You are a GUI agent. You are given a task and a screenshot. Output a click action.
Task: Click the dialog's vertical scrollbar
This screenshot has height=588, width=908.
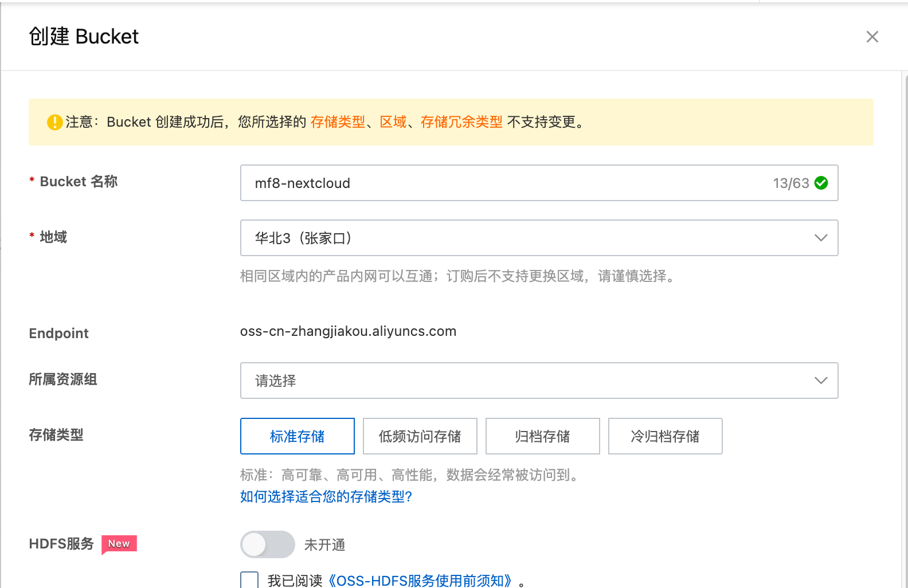pyautogui.click(x=905, y=287)
